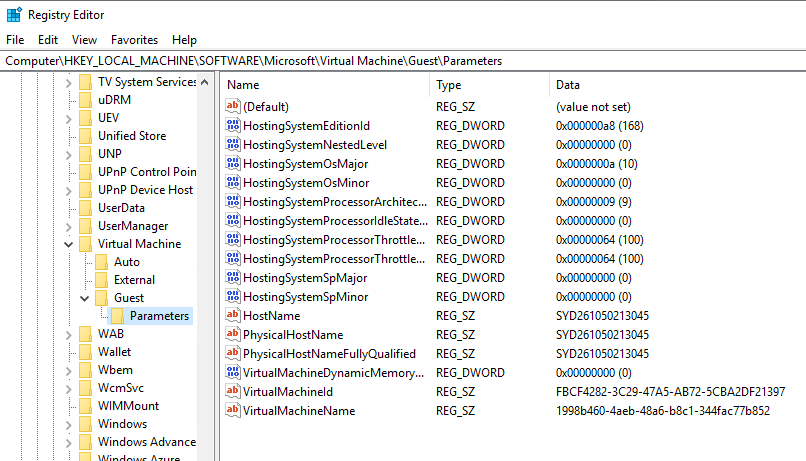This screenshot has height=461, width=806.
Task: Select the PhysicalHostNameFullyQualified value
Action: point(329,354)
